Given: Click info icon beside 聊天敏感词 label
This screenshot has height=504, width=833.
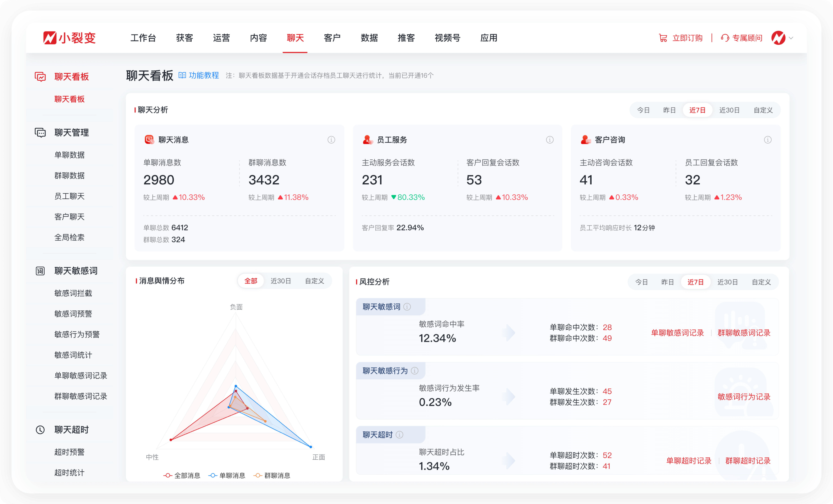Looking at the screenshot, I should click(x=407, y=307).
